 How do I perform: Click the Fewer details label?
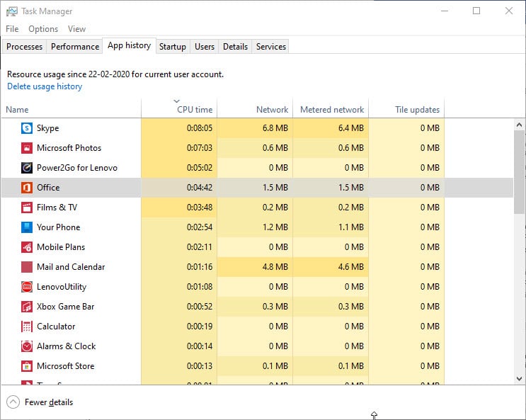(49, 402)
